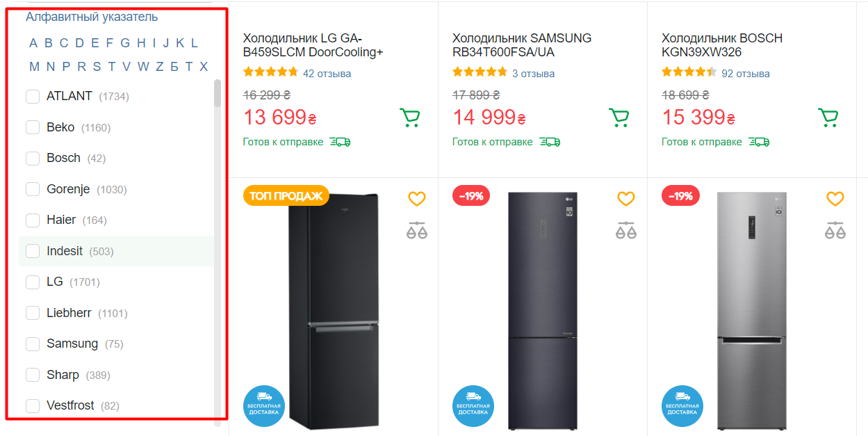Add Bosch KGN39XW326 fridge to cart

(x=828, y=118)
